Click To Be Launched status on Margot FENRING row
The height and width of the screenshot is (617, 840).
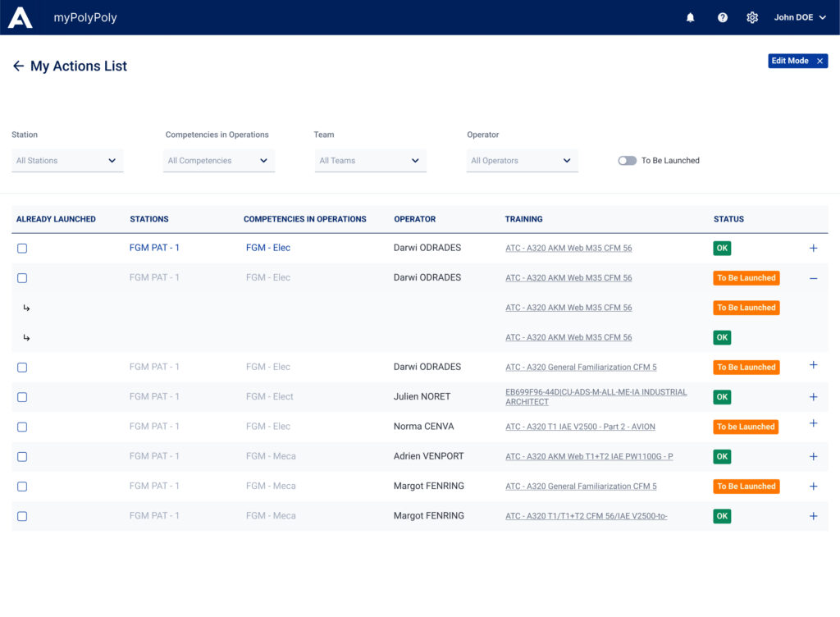(x=746, y=487)
